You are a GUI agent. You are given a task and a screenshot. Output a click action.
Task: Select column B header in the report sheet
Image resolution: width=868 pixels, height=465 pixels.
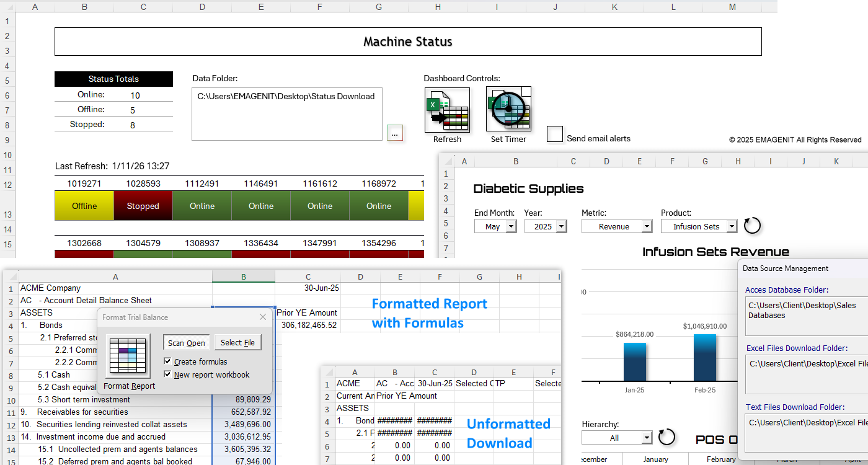[243, 277]
